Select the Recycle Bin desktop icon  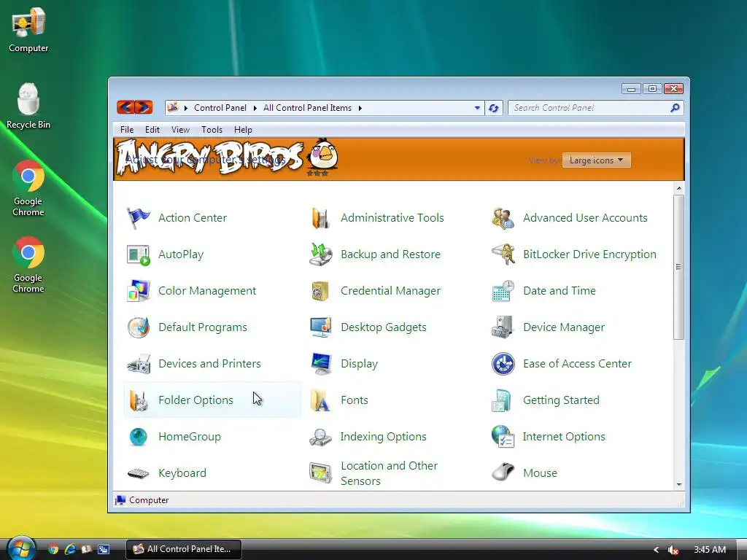(28, 106)
